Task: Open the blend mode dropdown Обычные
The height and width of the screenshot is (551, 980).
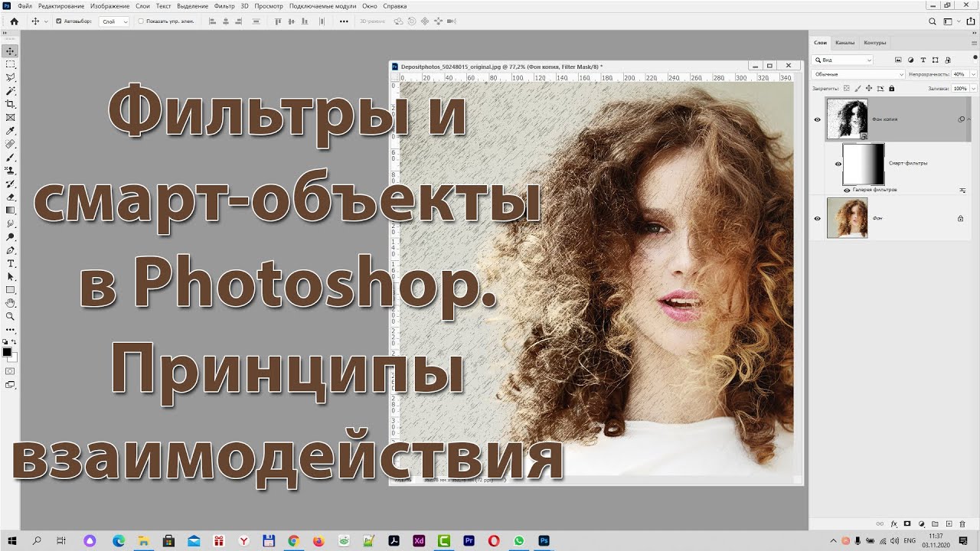Action: pyautogui.click(x=858, y=74)
